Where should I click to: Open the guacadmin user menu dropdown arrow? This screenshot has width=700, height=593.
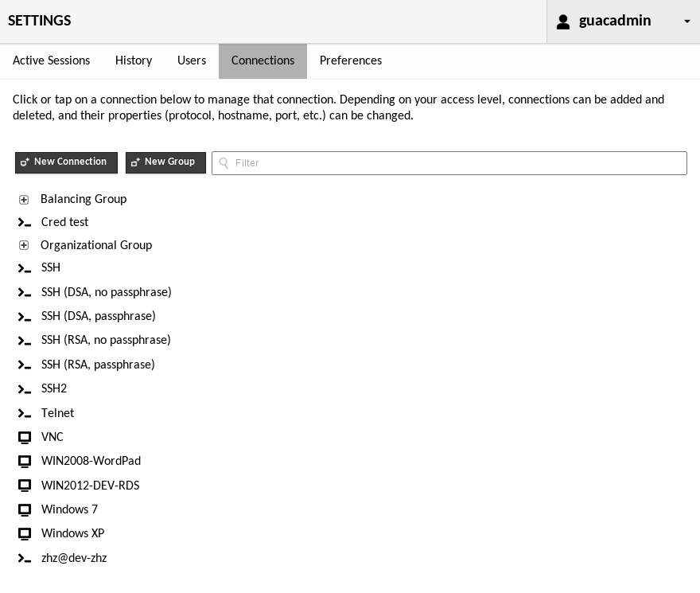(687, 21)
